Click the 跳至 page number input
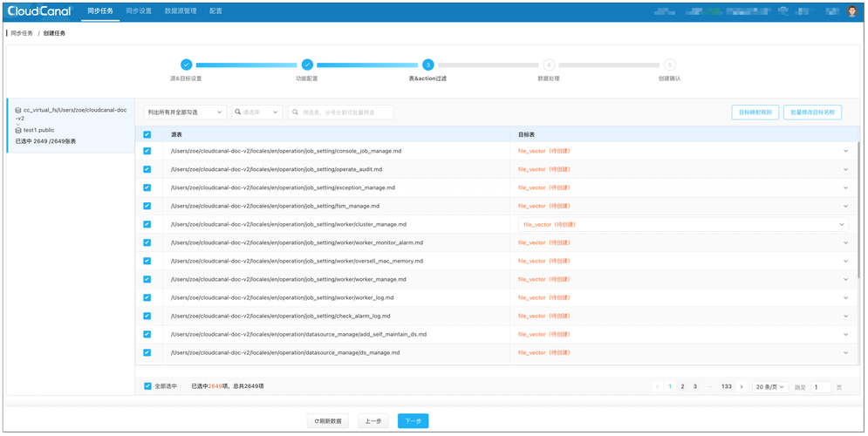This screenshot has width=868, height=436. tap(821, 387)
